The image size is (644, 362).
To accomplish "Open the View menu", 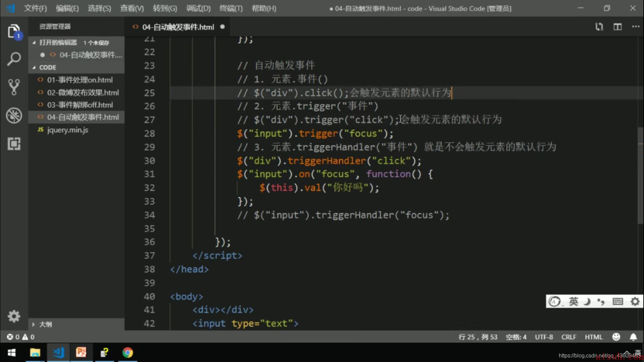I will (132, 8).
